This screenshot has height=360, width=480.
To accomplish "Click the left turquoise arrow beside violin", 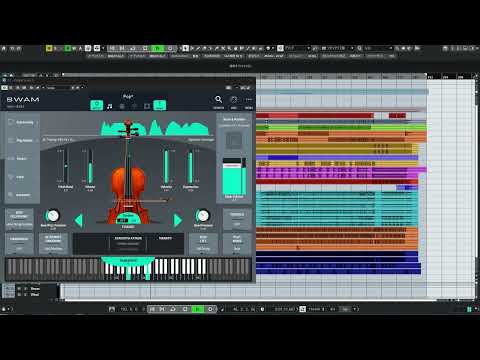I will [x=79, y=220].
